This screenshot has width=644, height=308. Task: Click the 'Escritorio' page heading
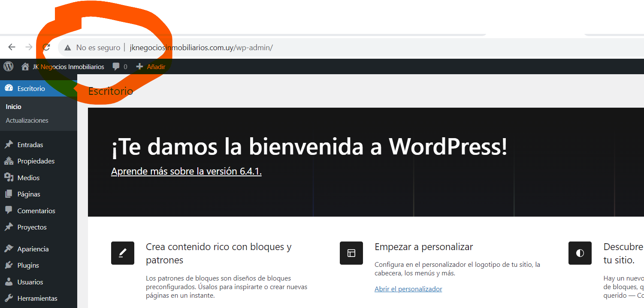tap(111, 91)
